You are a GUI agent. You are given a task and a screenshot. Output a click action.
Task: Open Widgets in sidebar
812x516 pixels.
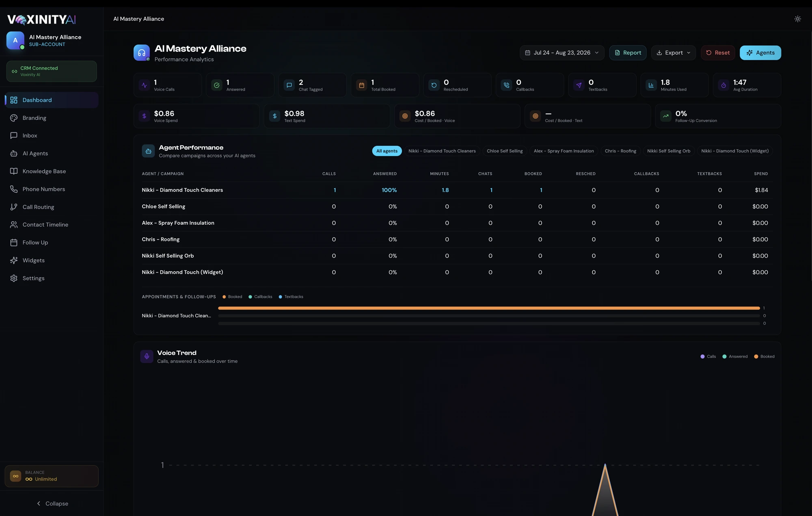tap(52, 260)
